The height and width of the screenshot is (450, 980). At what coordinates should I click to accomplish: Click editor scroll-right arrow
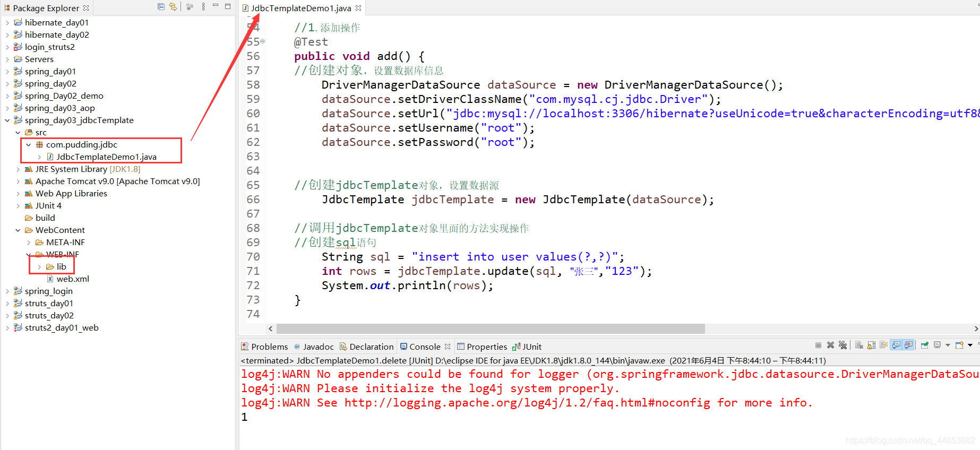[x=976, y=328]
